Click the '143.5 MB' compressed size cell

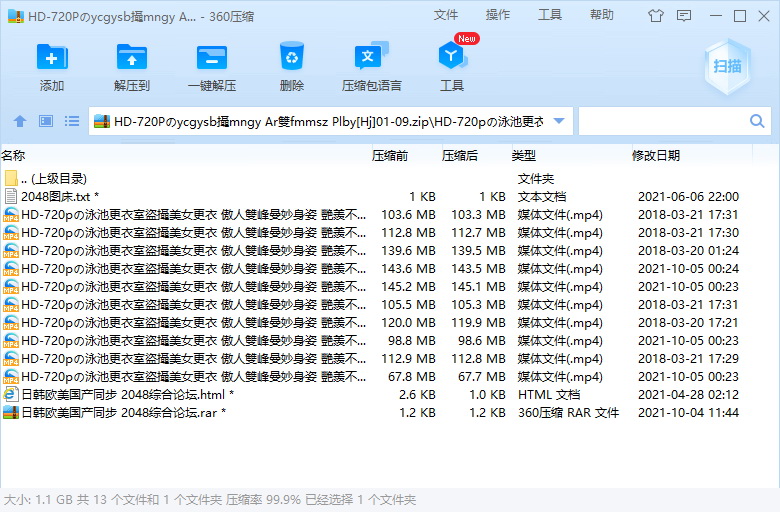[479, 269]
